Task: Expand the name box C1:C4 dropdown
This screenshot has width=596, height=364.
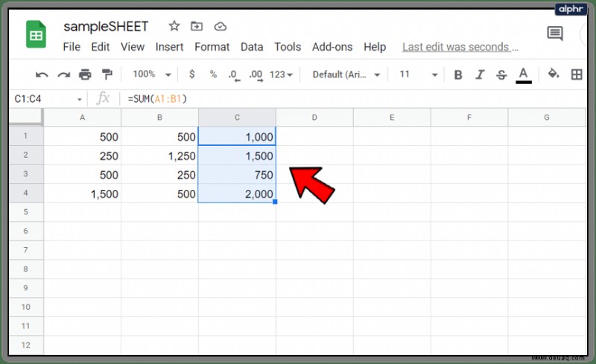Action: (80, 100)
